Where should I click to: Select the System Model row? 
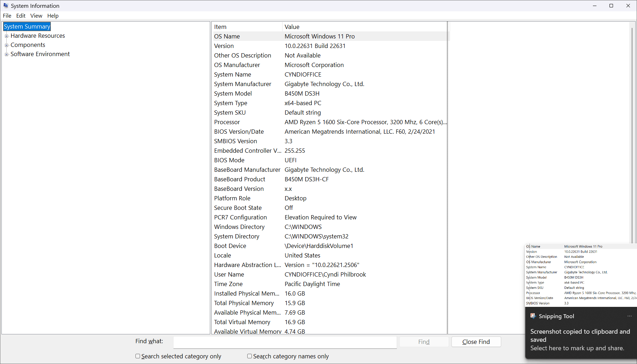pyautogui.click(x=330, y=93)
